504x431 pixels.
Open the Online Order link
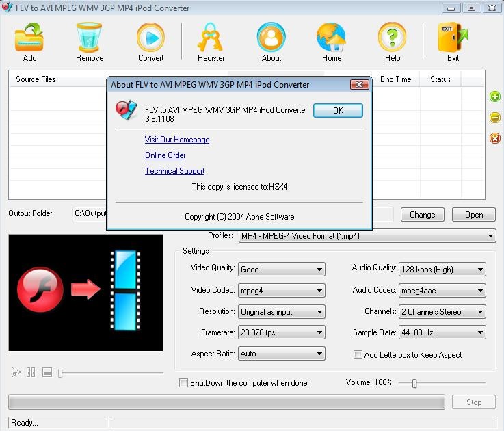click(x=165, y=155)
